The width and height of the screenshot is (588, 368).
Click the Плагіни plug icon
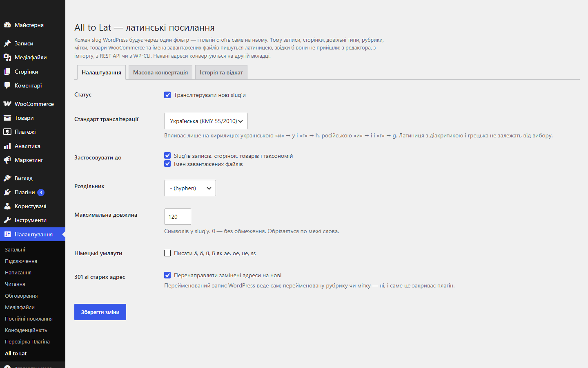click(7, 192)
